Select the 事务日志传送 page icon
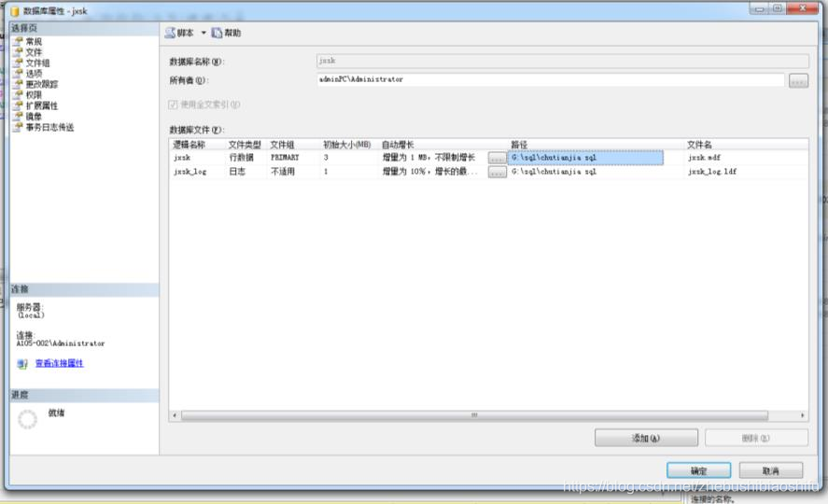Screen dimensions: 828x504 click(19, 127)
